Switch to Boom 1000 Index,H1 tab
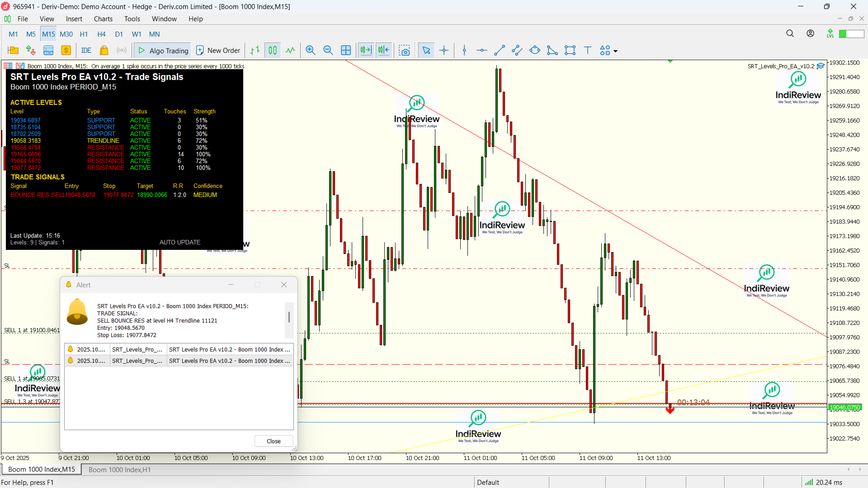Screen dimensions: 868x488 pyautogui.click(x=119, y=469)
